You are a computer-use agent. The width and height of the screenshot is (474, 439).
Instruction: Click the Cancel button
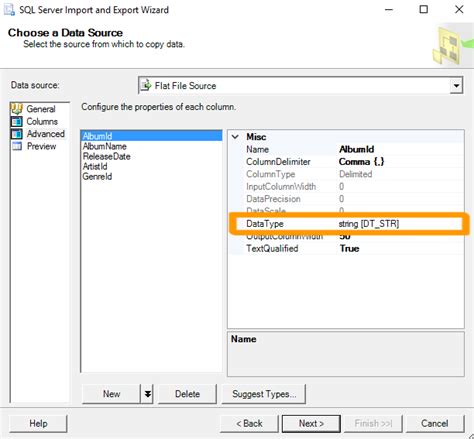coord(435,423)
